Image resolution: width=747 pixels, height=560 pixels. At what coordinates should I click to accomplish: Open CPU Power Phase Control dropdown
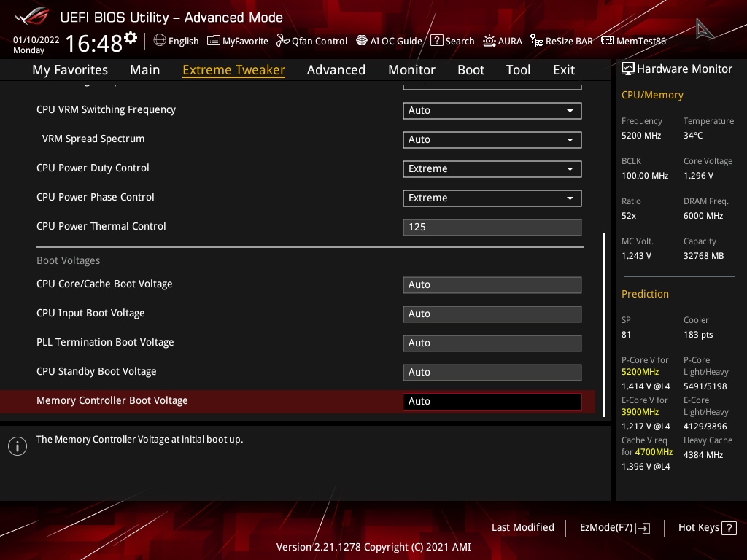[x=492, y=198]
